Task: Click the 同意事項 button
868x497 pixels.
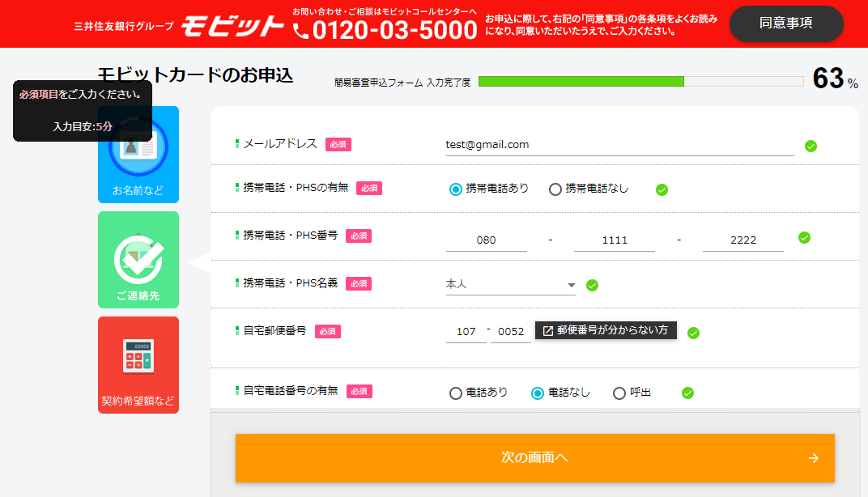Action: (786, 23)
